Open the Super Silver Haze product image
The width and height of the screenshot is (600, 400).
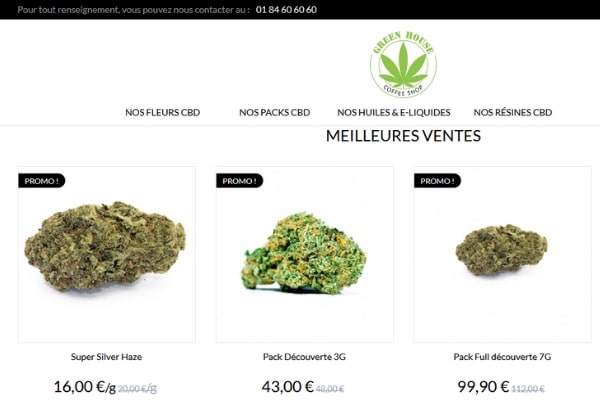107,255
